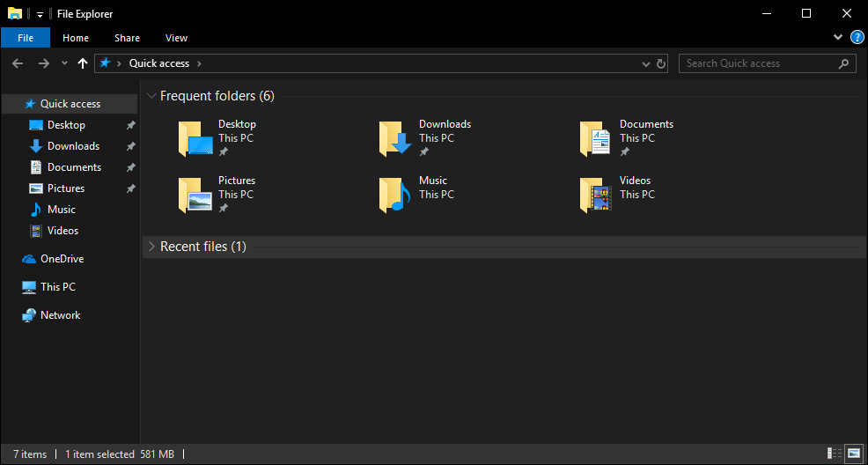Select OneDrive in the navigation pane
The width and height of the screenshot is (868, 465).
point(62,259)
